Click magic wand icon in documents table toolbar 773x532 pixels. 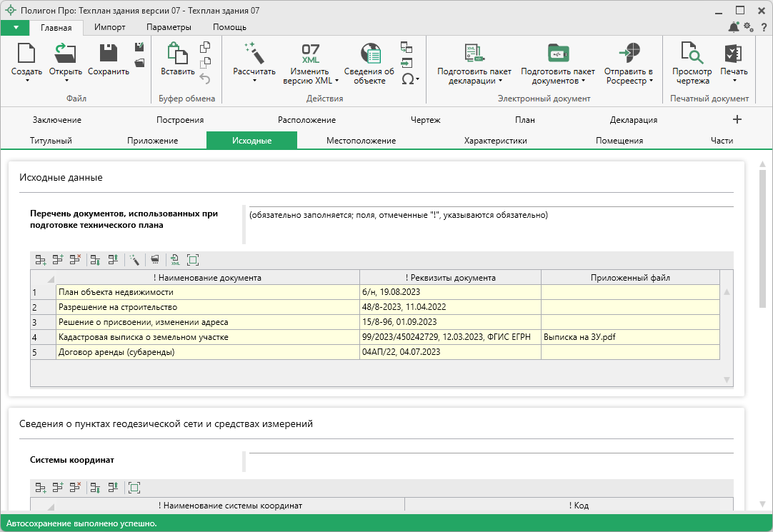(x=134, y=260)
